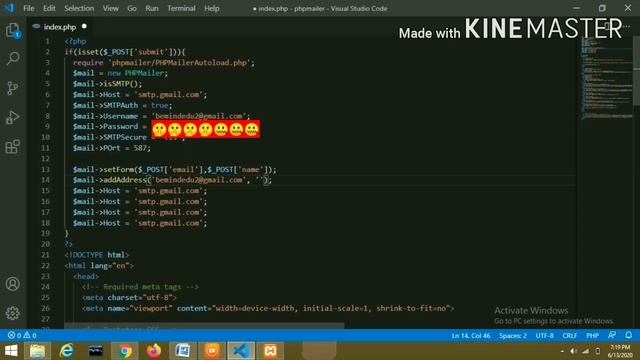Click 'Required meta tags' comment on line 24
Image resolution: width=640 pixels, height=360 pixels.
142,287
